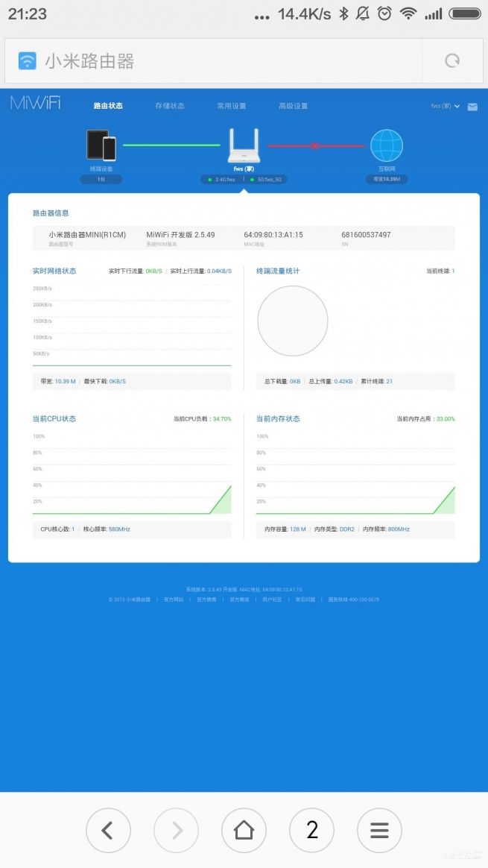Tap the alarm clock icon in the status bar
The height and width of the screenshot is (868, 488).
pos(384,14)
